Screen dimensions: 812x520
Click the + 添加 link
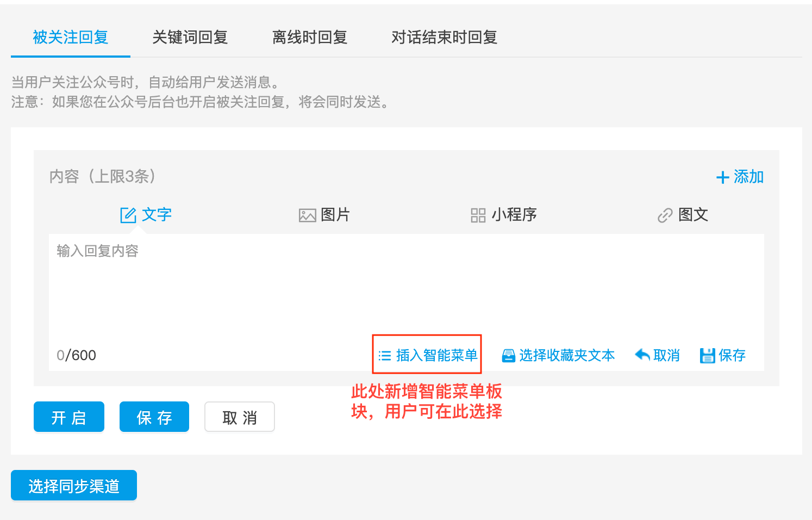coord(740,177)
